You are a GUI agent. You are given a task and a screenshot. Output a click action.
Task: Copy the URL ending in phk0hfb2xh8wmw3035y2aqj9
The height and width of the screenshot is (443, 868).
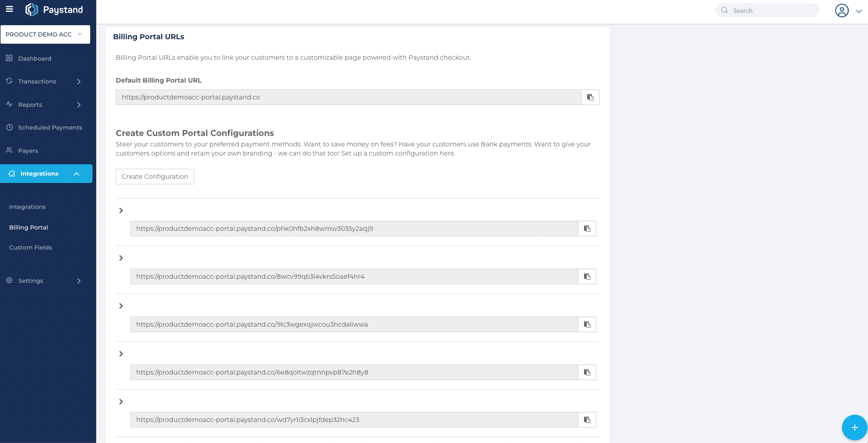[587, 229]
